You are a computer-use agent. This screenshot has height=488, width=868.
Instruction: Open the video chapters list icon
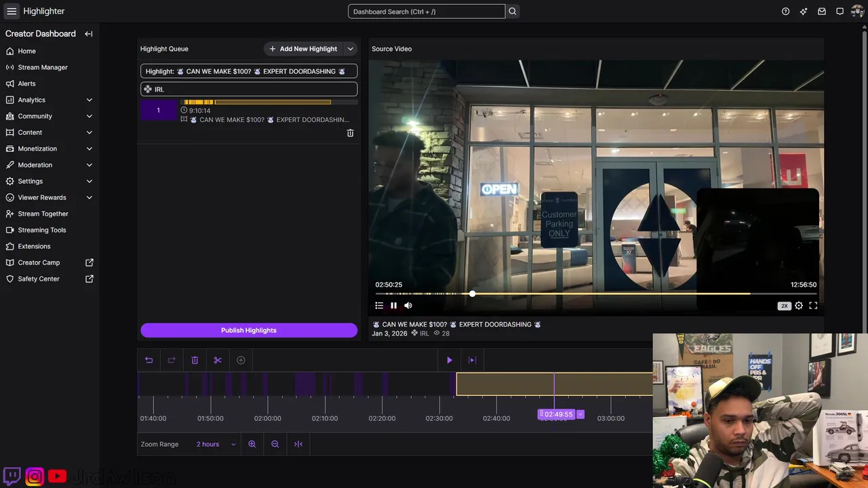379,306
